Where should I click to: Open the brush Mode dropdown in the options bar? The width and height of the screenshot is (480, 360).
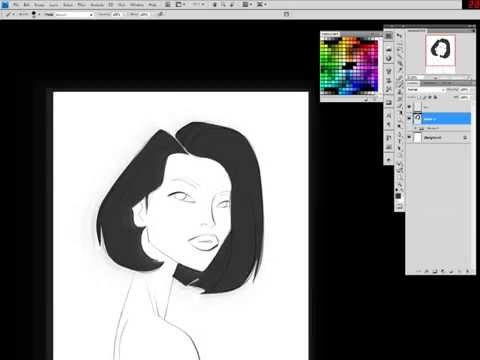click(x=73, y=14)
